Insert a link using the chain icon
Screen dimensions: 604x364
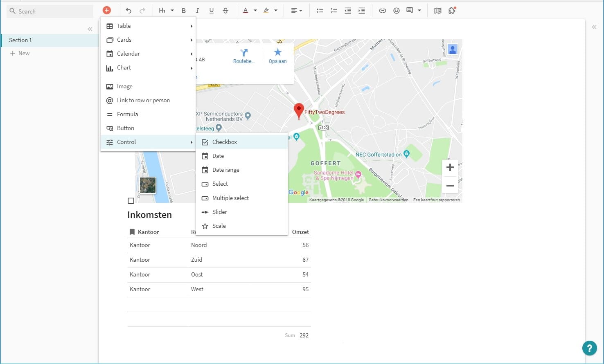(382, 11)
